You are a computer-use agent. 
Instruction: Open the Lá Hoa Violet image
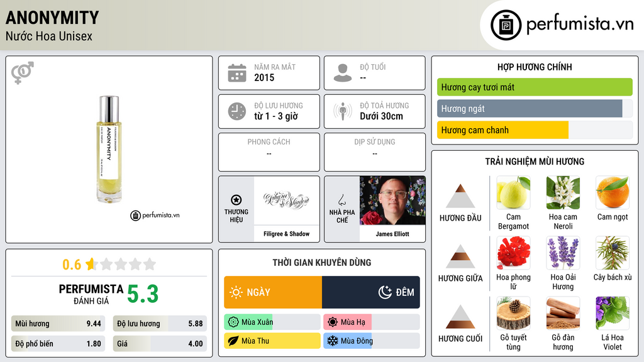tap(613, 314)
